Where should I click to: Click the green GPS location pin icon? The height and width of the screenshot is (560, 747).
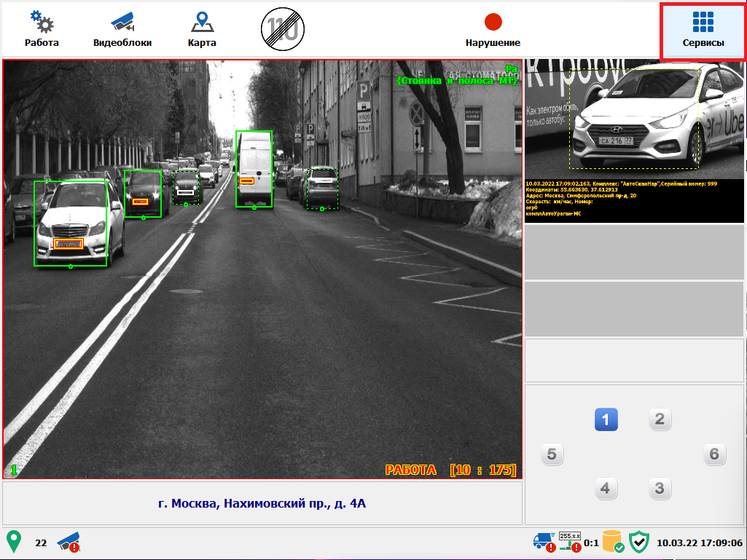pos(14,542)
